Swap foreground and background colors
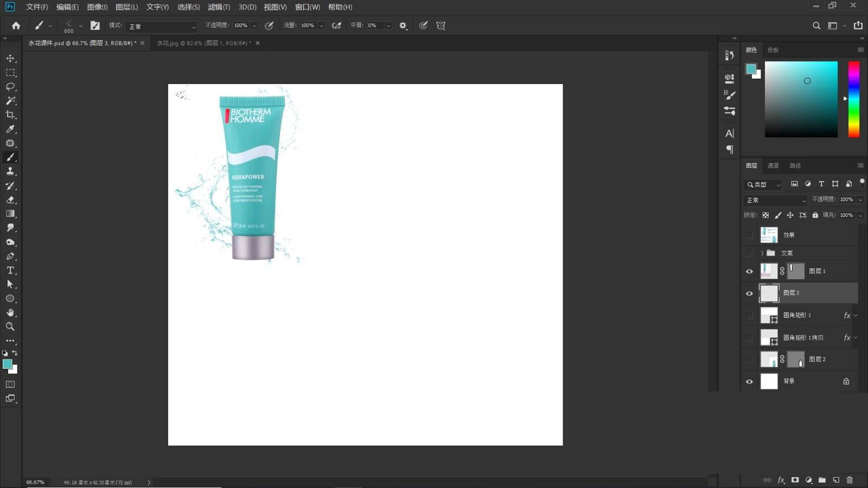 (x=15, y=353)
